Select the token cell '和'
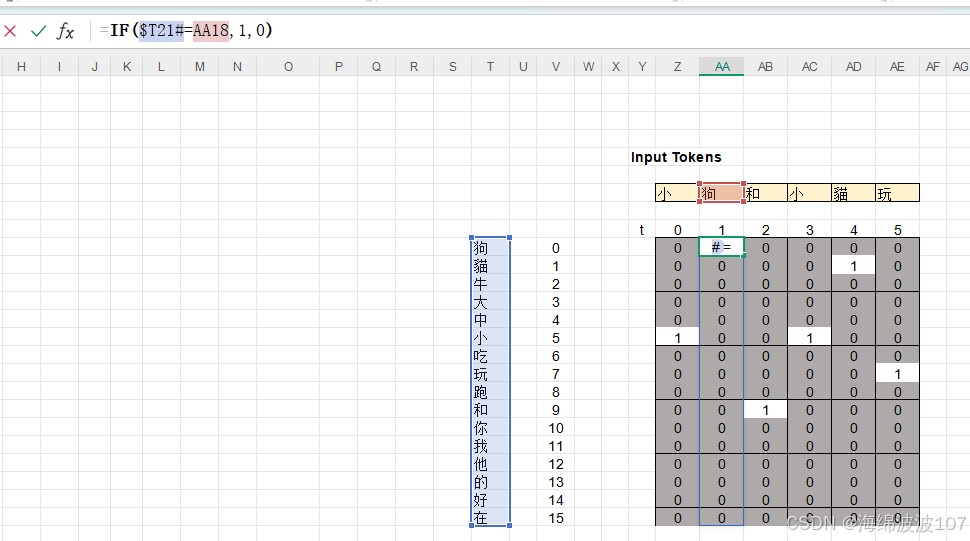970x541 pixels. pos(765,193)
